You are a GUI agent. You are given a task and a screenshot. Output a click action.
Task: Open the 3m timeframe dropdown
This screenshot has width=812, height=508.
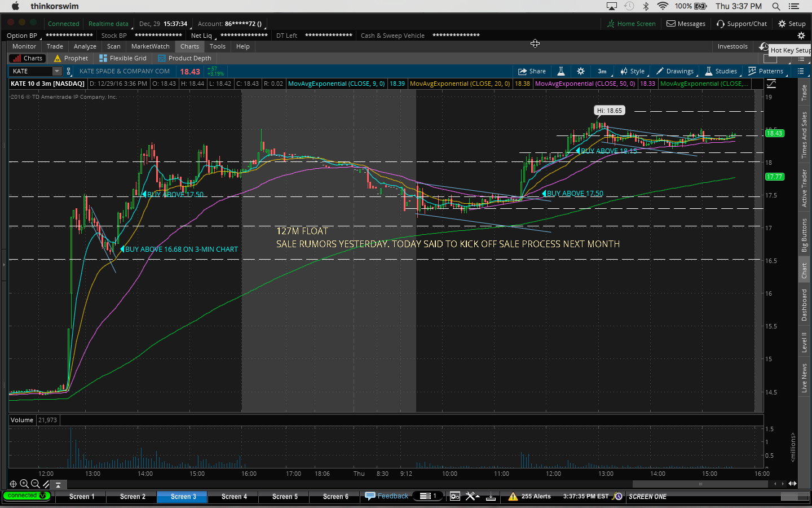pos(603,71)
